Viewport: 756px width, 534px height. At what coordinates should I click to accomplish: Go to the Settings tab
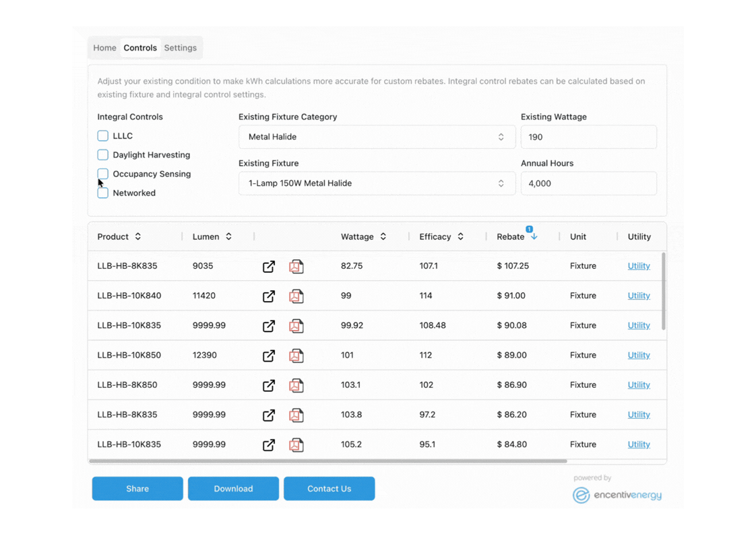pyautogui.click(x=180, y=47)
